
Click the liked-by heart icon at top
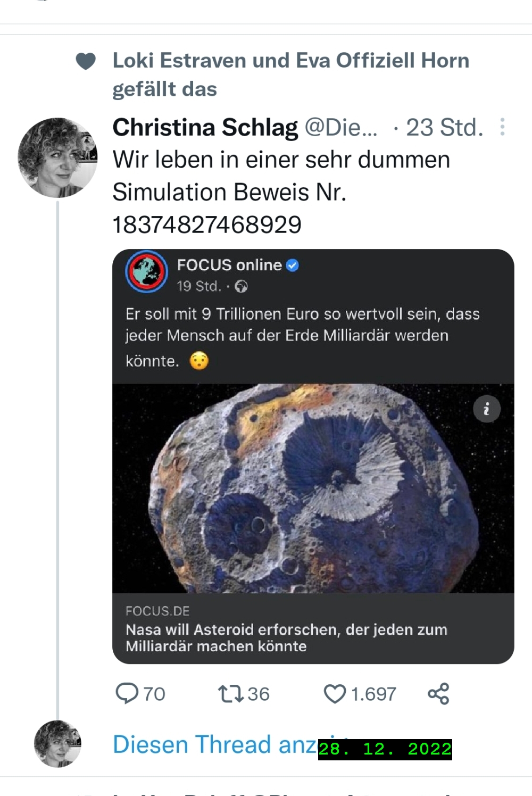[x=86, y=62]
